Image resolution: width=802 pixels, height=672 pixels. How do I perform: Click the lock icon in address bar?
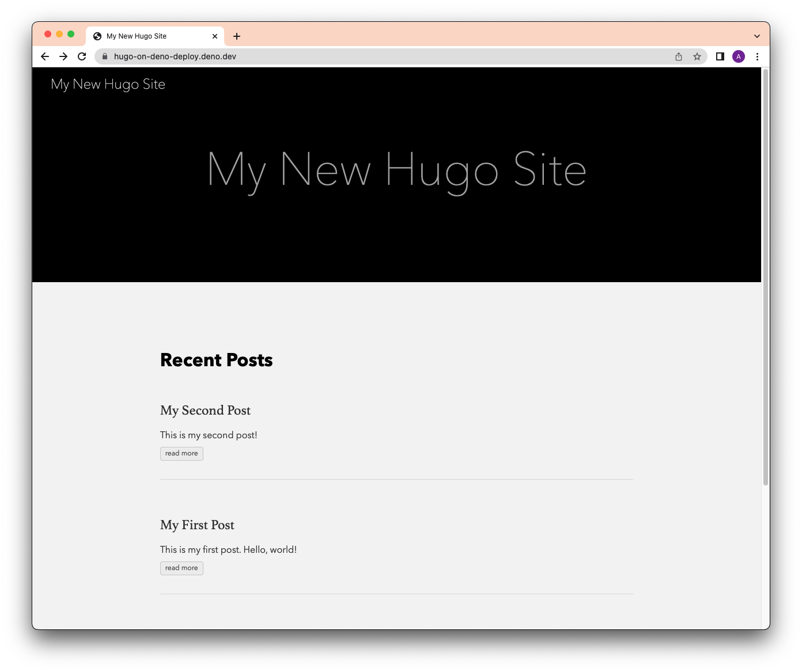coord(104,56)
